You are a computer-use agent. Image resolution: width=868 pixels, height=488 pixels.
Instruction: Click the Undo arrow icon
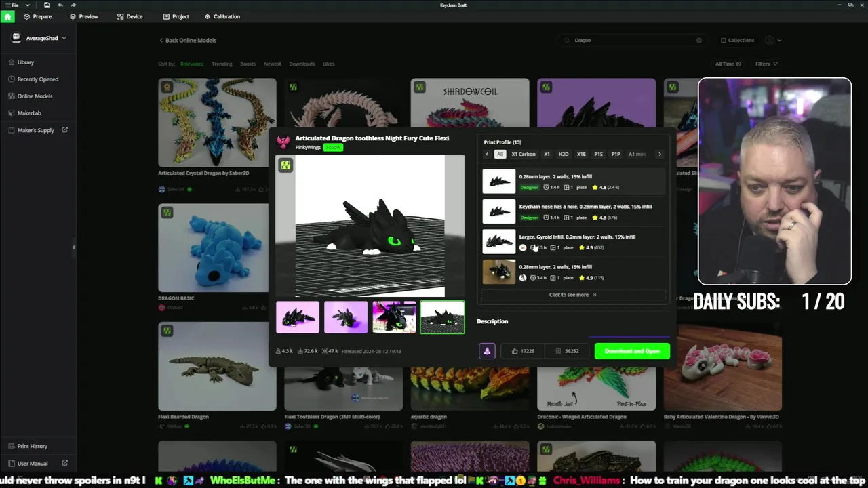pos(60,5)
